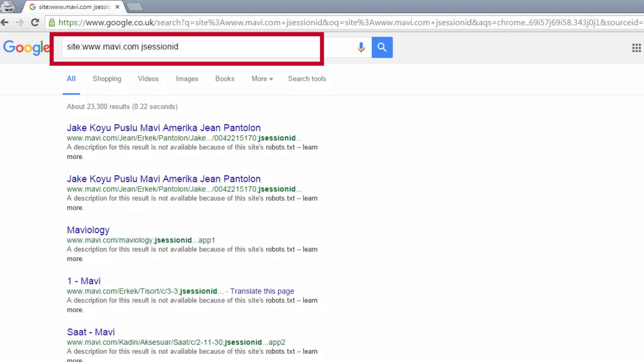This screenshot has width=644, height=362.
Task: Switch to the Videos results tab
Action: 148,79
